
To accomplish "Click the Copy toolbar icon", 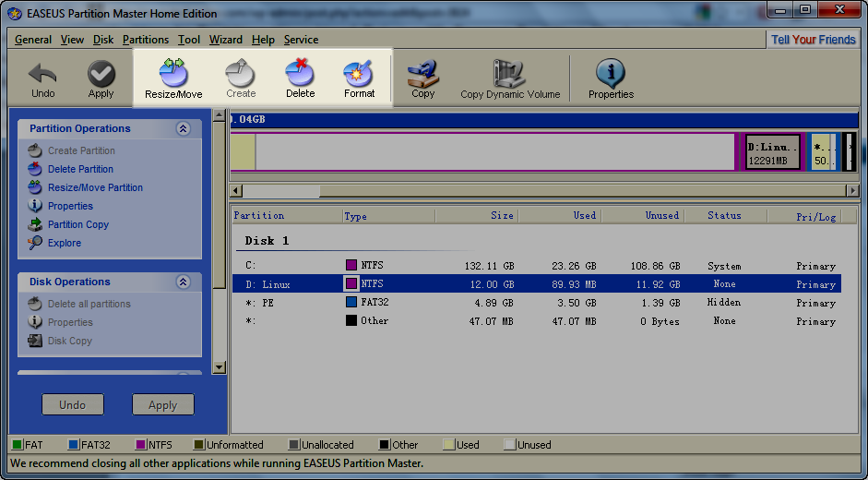I will click(422, 79).
